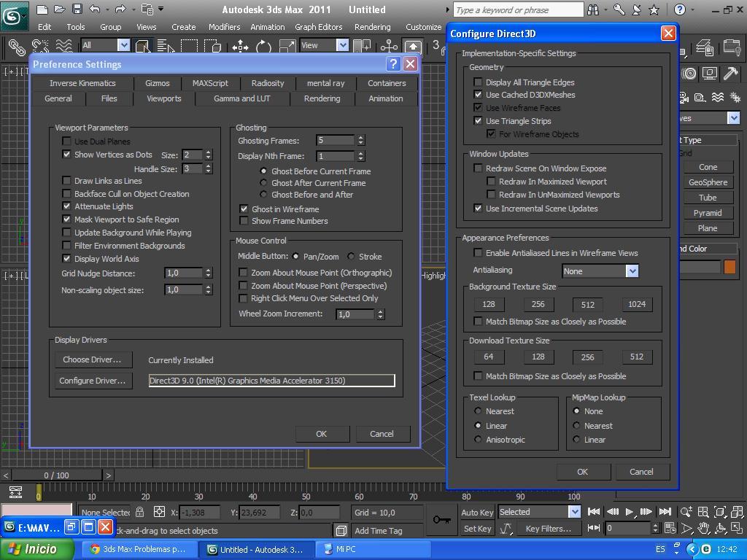This screenshot has height=560, width=747.
Task: Click the Time Configuration icon
Action: pyautogui.click(x=670, y=528)
